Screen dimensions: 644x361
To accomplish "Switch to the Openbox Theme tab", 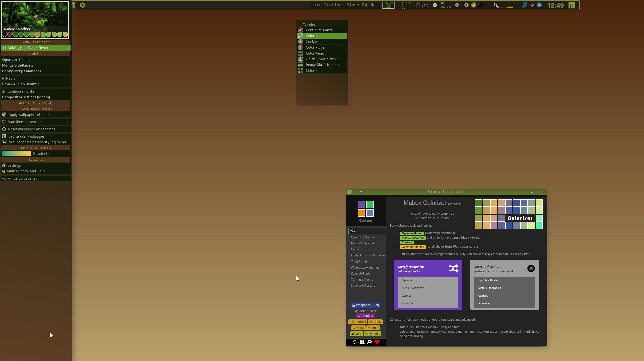I will pyautogui.click(x=362, y=237).
